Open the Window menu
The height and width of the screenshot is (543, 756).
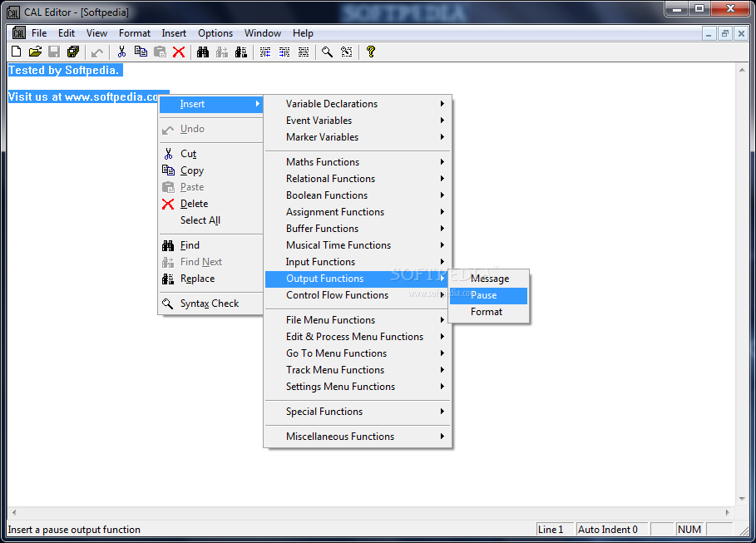point(262,32)
